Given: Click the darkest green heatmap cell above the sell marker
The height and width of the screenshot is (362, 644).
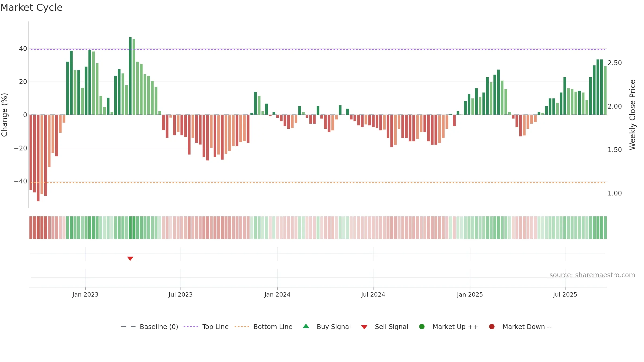Looking at the screenshot, I should (130, 228).
